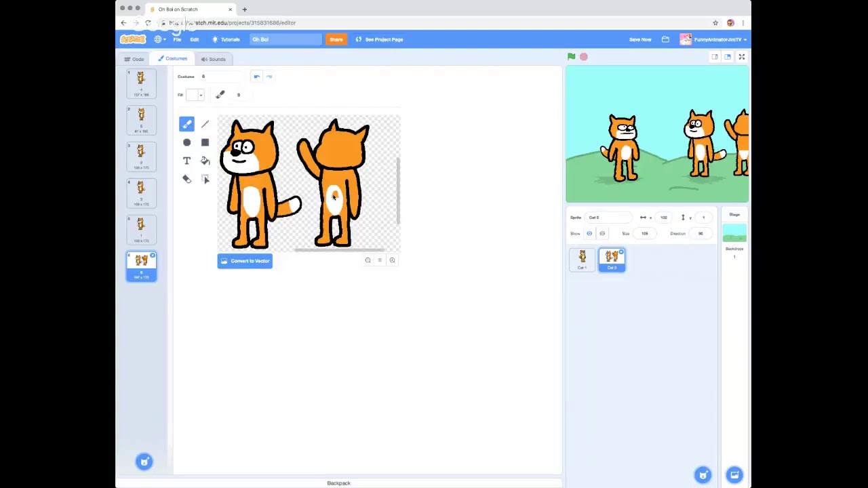Select the Text tool
868x488 pixels.
point(186,161)
